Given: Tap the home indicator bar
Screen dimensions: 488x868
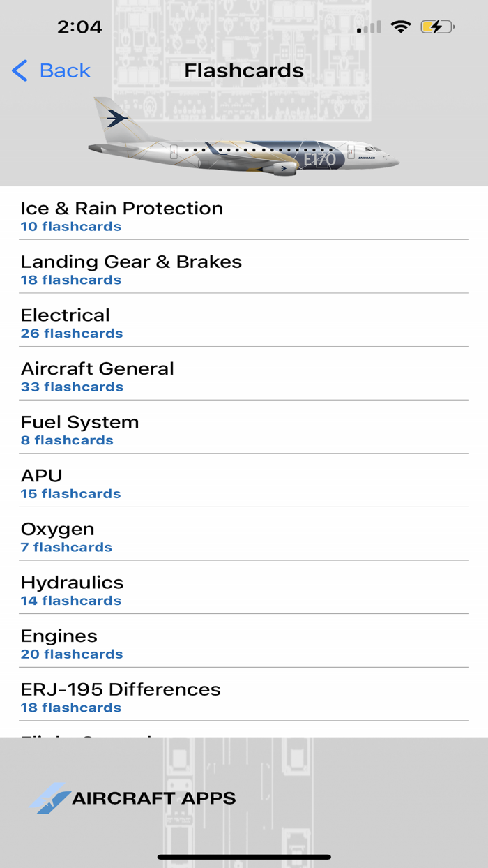Looking at the screenshot, I should (244, 855).
